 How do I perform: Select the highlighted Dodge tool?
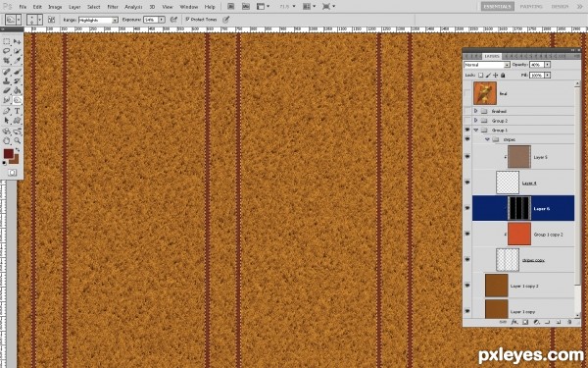click(x=18, y=100)
